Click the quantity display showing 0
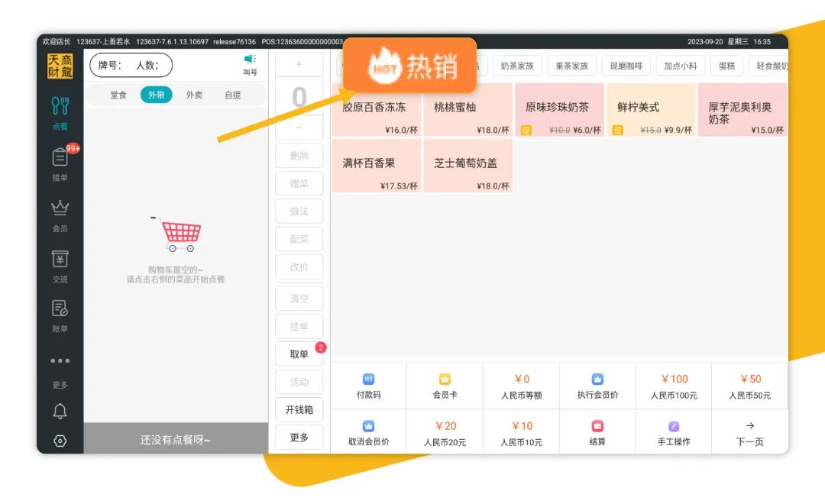The width and height of the screenshot is (825, 504). tap(299, 96)
